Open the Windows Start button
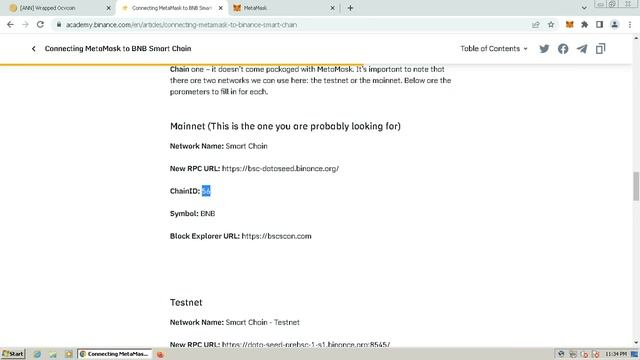 point(13,354)
